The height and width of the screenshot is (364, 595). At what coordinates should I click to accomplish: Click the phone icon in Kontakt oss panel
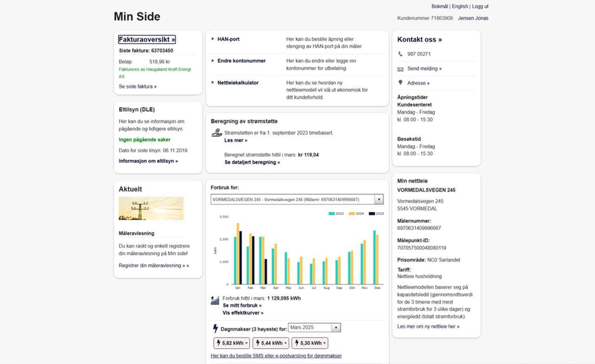(400, 54)
